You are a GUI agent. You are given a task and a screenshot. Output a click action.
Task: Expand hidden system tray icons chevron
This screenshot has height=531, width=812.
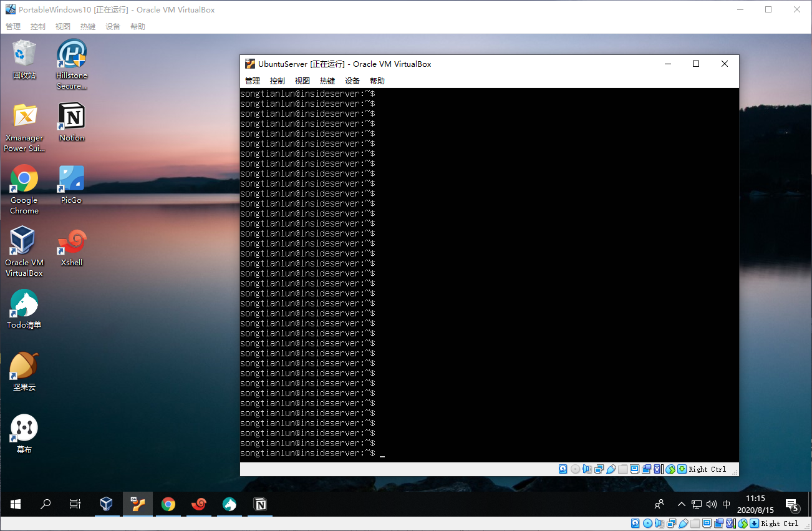(x=681, y=504)
